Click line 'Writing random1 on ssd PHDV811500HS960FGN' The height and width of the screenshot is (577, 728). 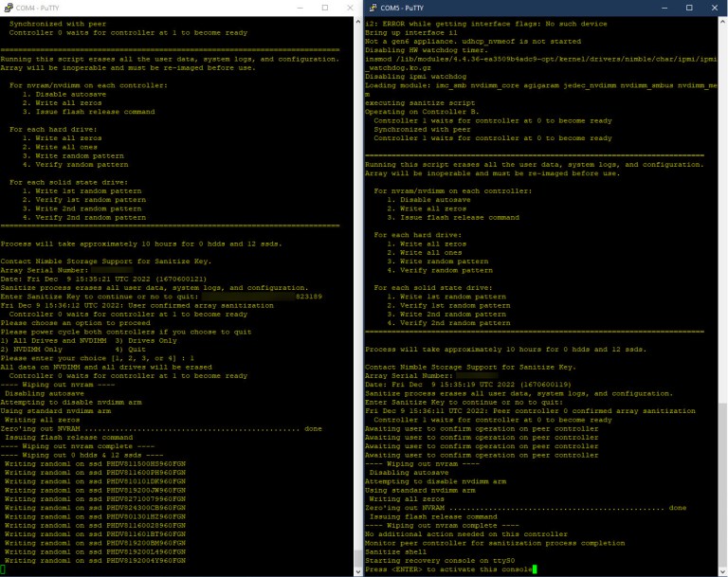tap(95, 463)
